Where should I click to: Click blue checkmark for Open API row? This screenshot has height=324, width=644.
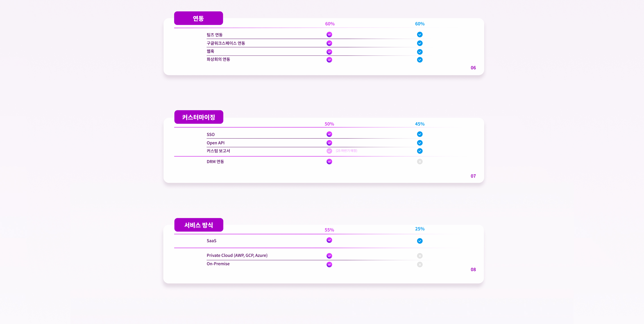420,143
